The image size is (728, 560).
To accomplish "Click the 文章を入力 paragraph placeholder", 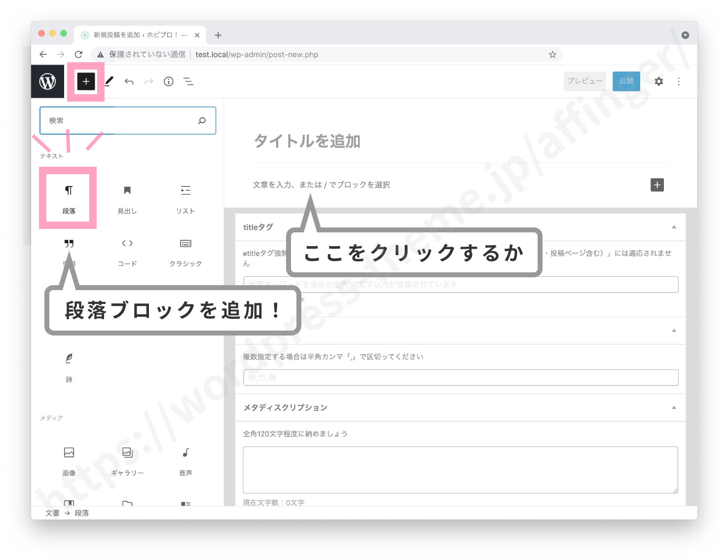I will [321, 185].
